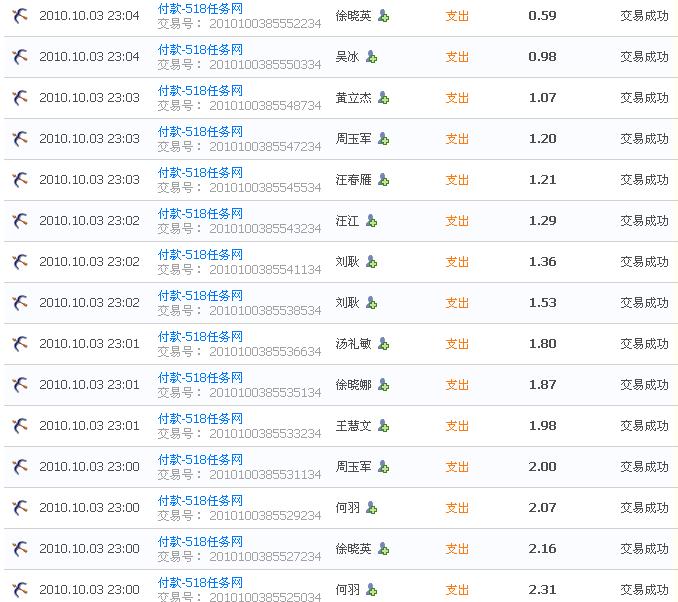Click the add-contact icon beside 王慧文
678x602 pixels.
coord(383,426)
